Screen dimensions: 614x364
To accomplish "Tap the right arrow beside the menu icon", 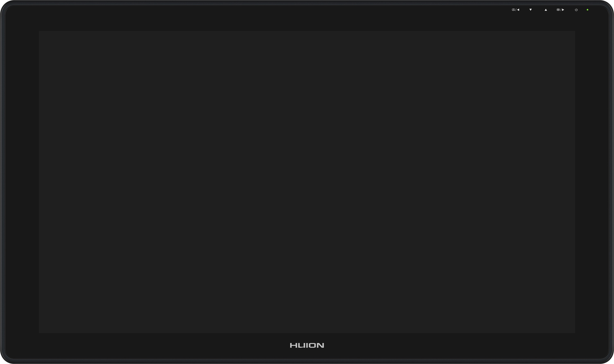I will pyautogui.click(x=563, y=10).
